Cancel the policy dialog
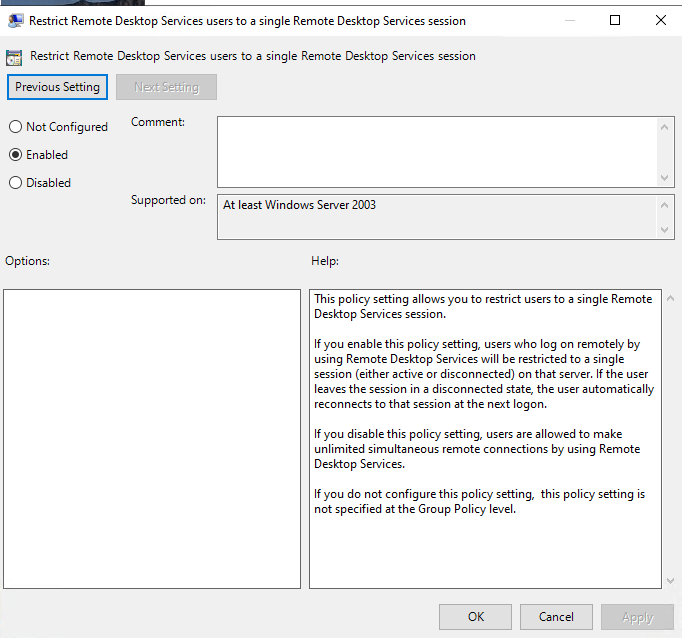The image size is (682, 638). pos(556,617)
